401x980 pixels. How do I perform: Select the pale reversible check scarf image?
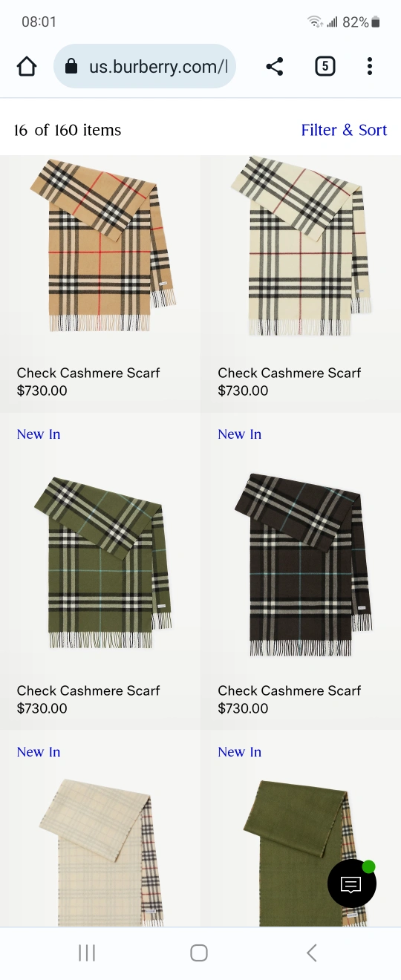[101, 852]
